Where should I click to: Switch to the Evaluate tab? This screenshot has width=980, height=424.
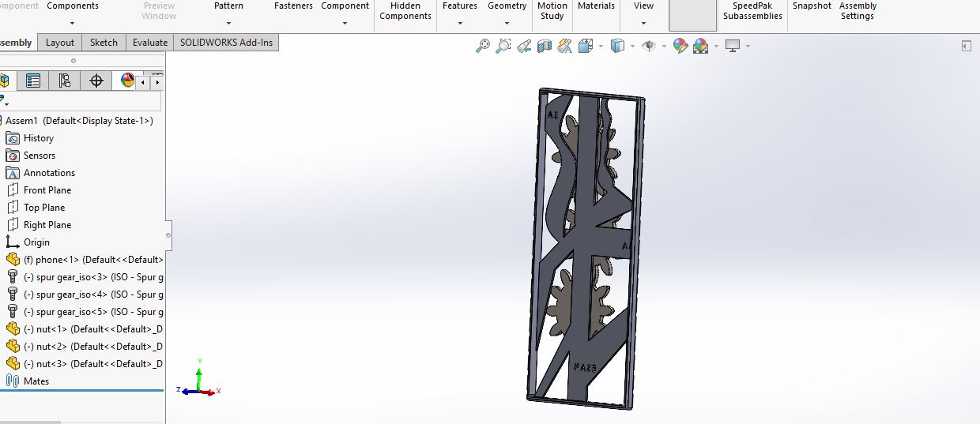coord(149,43)
